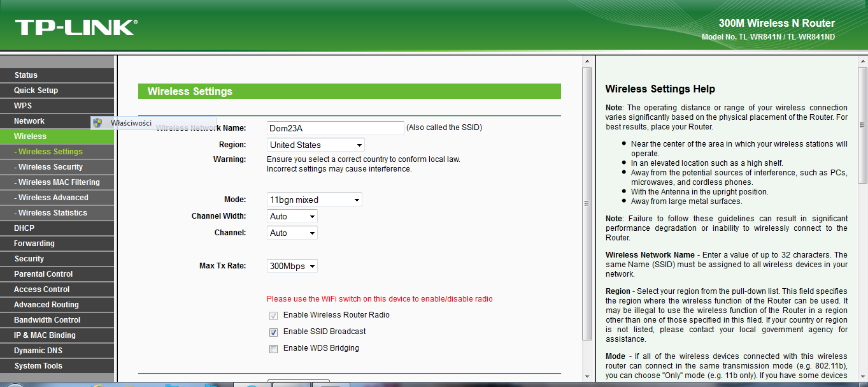Open the Channel Width dropdown

click(292, 216)
